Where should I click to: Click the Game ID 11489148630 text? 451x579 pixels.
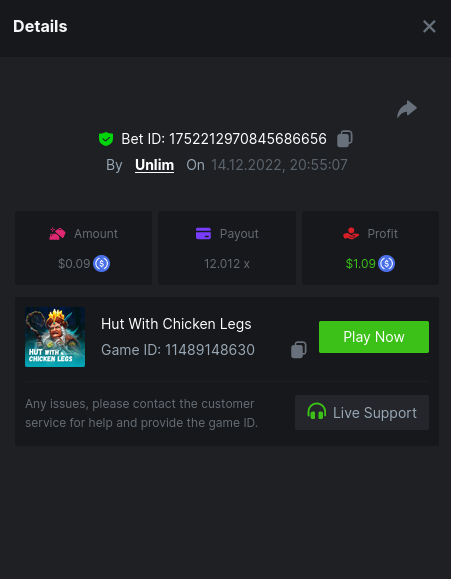tap(178, 350)
